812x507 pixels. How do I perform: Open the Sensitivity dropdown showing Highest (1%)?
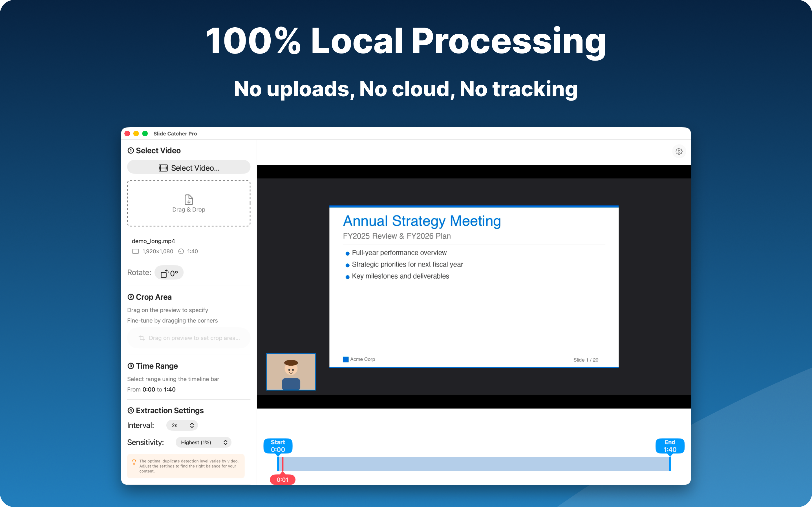click(x=203, y=442)
